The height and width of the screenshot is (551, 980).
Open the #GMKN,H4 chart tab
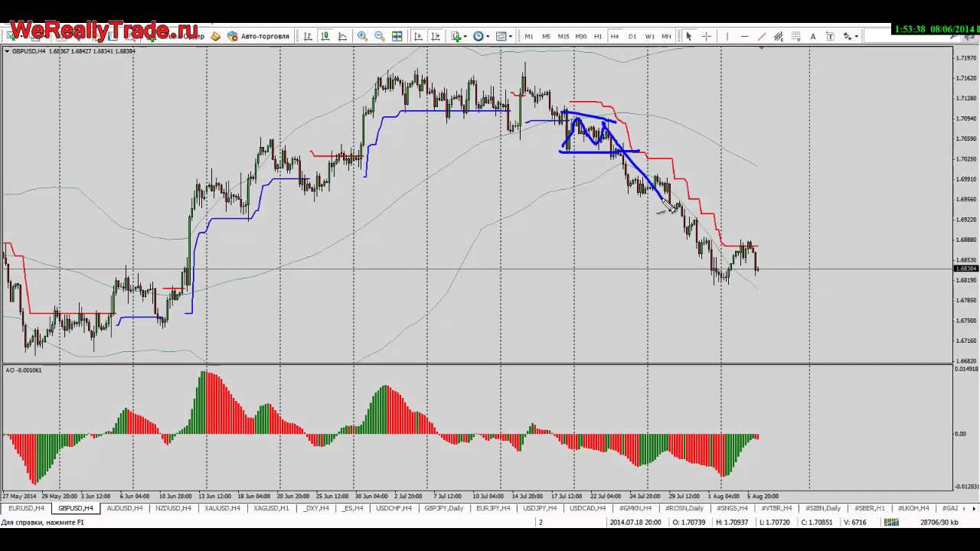pos(635,508)
